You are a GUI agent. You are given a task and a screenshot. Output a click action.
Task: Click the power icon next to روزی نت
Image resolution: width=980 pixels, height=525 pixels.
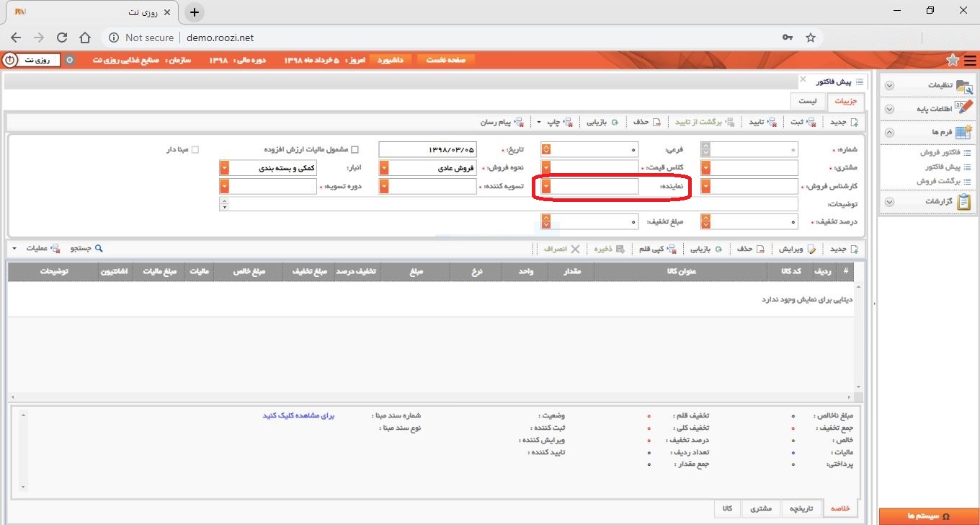(x=10, y=60)
